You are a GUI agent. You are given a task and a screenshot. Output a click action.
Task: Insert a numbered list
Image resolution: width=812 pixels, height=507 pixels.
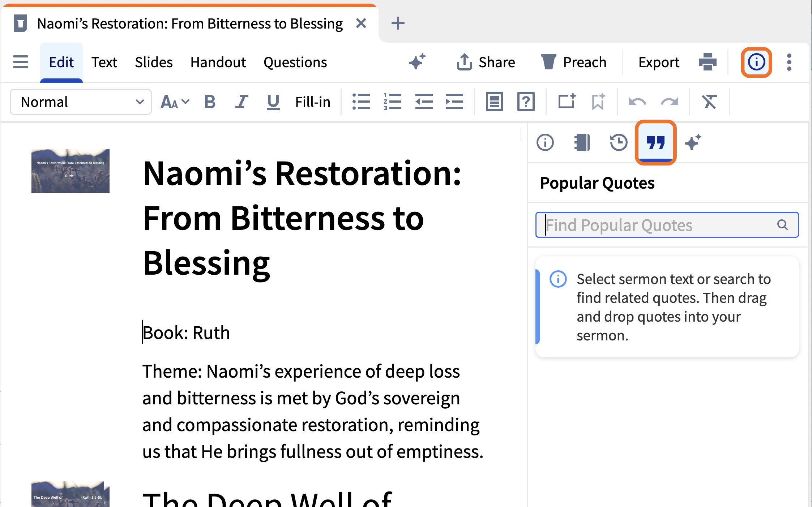coord(392,102)
